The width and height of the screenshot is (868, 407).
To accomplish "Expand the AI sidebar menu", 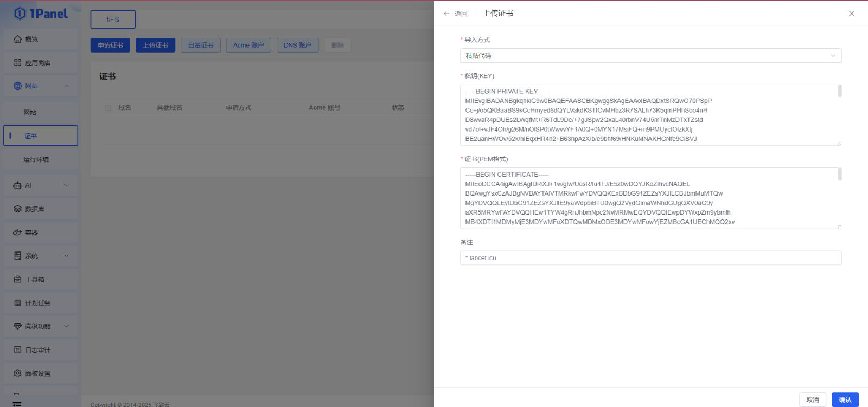I will (66, 185).
